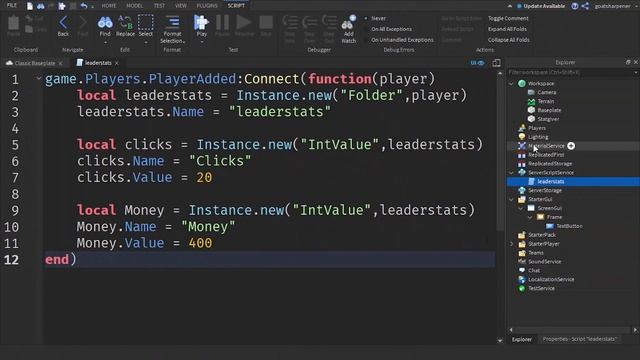Start the Play test

(x=201, y=22)
